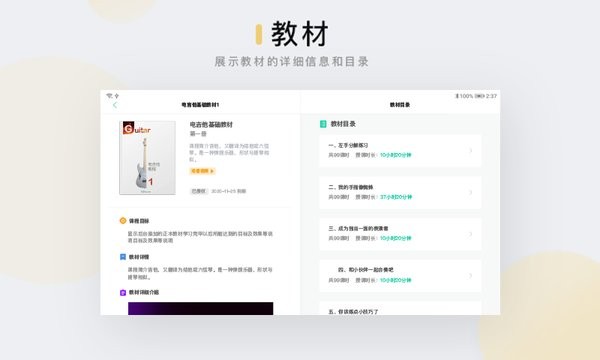600x360 pixels.
Task: Select the 教材详情 description paragraph
Action: 200,273
